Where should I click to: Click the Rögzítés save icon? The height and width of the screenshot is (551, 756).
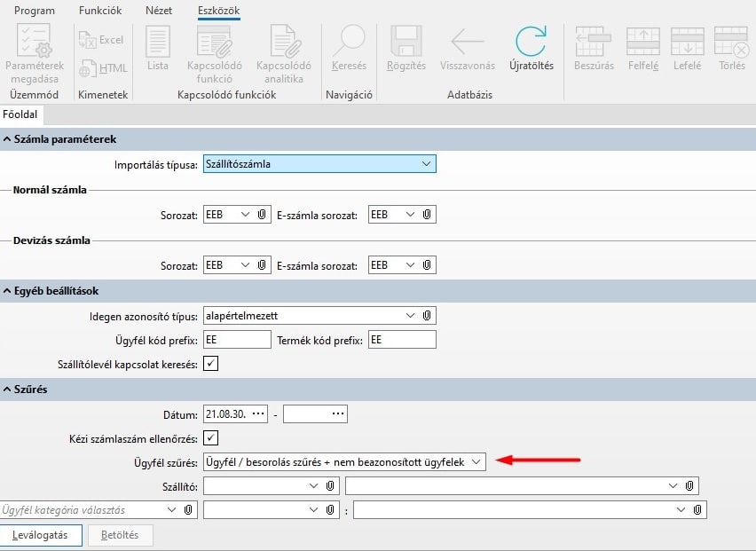pos(406,43)
